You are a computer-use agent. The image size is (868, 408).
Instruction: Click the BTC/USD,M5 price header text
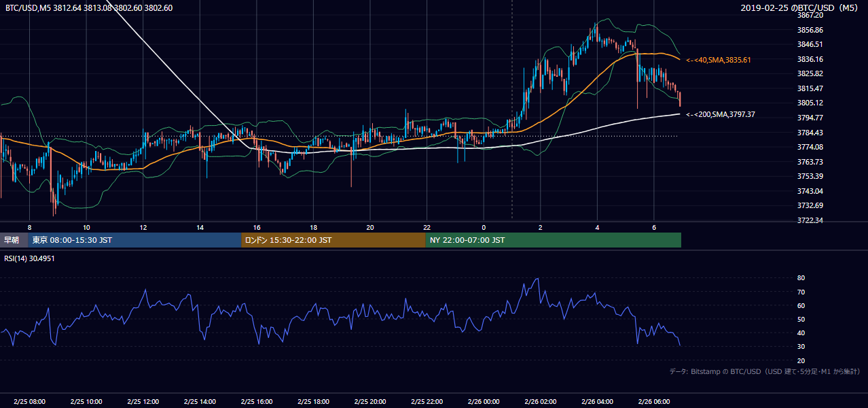tap(89, 8)
